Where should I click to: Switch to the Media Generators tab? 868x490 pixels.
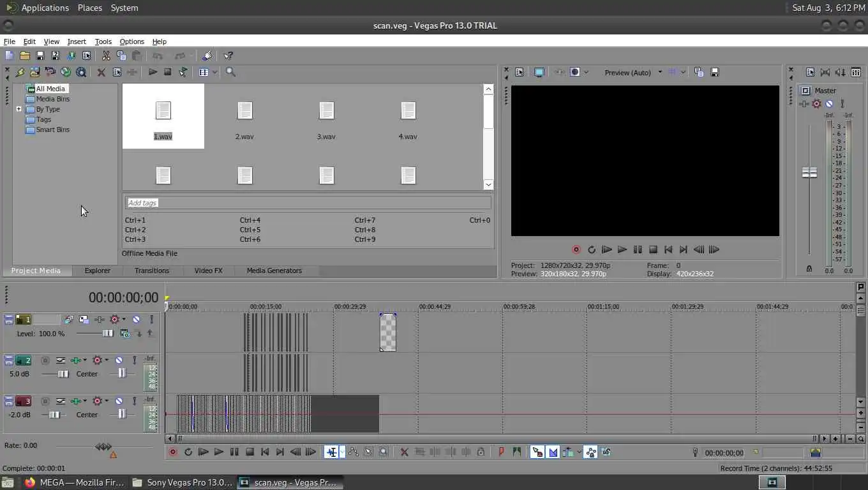274,271
